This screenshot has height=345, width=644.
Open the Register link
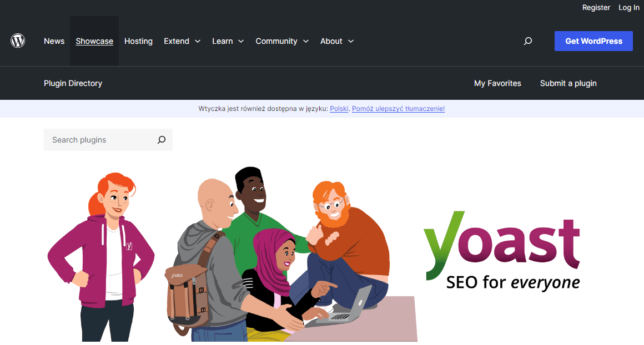[596, 7]
